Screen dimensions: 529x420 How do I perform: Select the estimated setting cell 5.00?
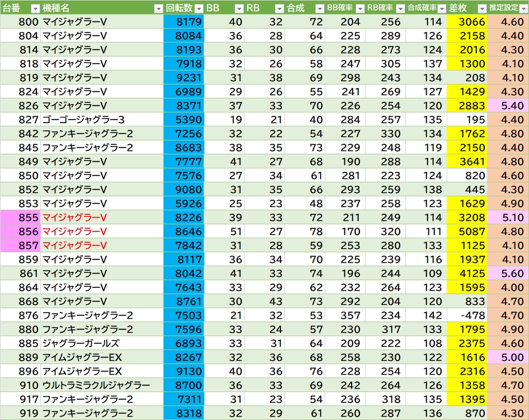click(x=508, y=357)
